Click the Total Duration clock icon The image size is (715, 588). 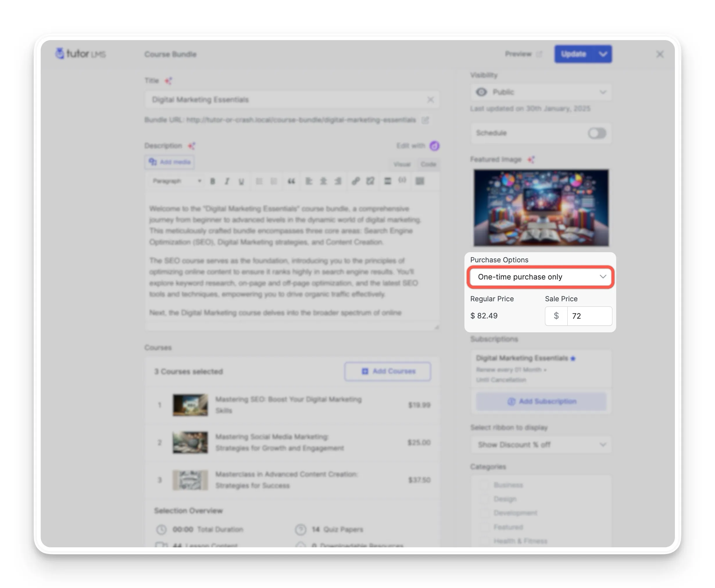click(161, 529)
